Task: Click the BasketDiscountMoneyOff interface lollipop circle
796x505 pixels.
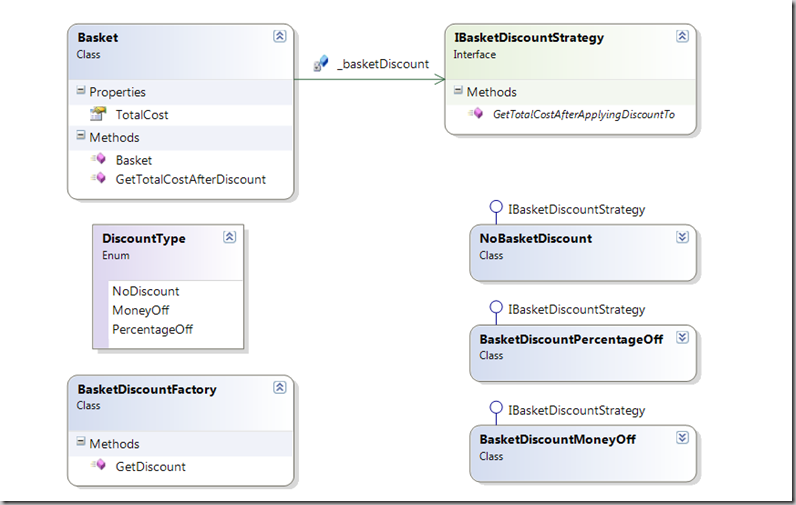Action: click(x=494, y=410)
